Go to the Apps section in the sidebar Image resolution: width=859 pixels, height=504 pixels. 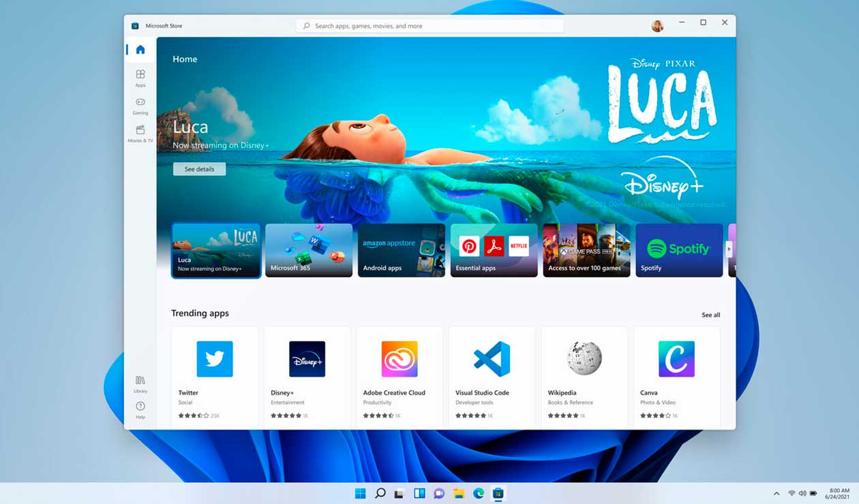pyautogui.click(x=140, y=78)
